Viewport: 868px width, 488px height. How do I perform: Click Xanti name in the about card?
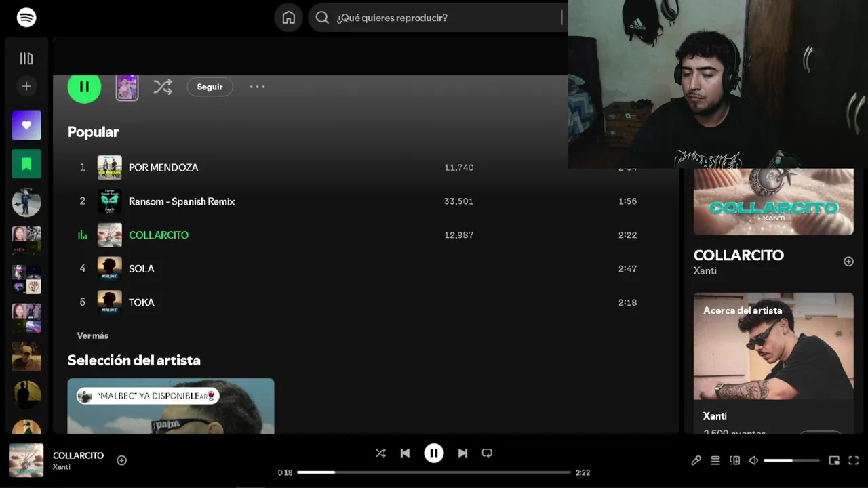715,416
